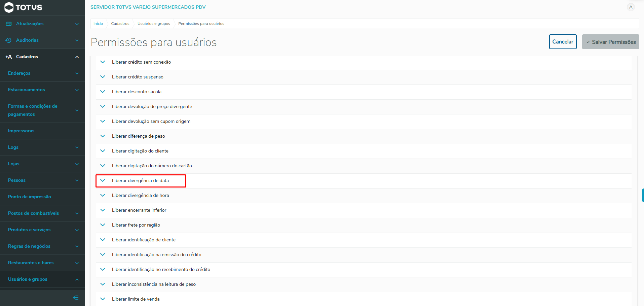
Task: Collapse Usuários e grupos chevron
Action: click(x=77, y=279)
